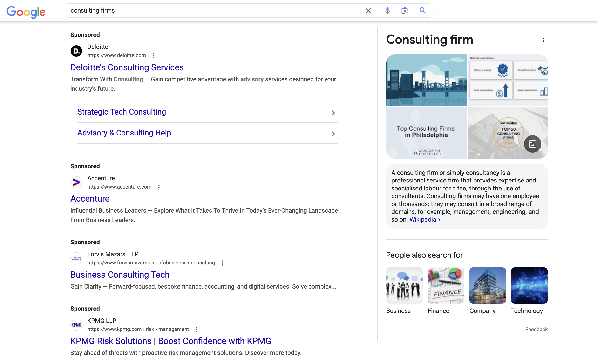
Task: Open the three-dot menu beside deloitte.com URL
Action: pos(153,56)
